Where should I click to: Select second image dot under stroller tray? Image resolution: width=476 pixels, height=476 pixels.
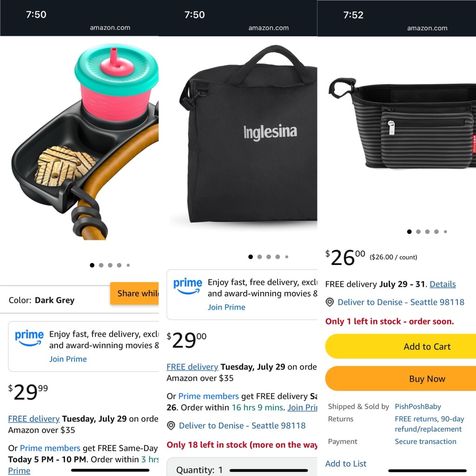coord(101,265)
